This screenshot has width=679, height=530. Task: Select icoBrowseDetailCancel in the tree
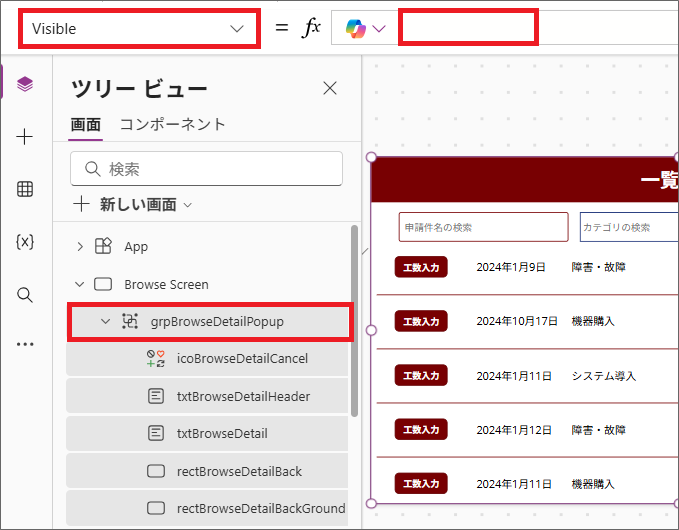pos(242,358)
